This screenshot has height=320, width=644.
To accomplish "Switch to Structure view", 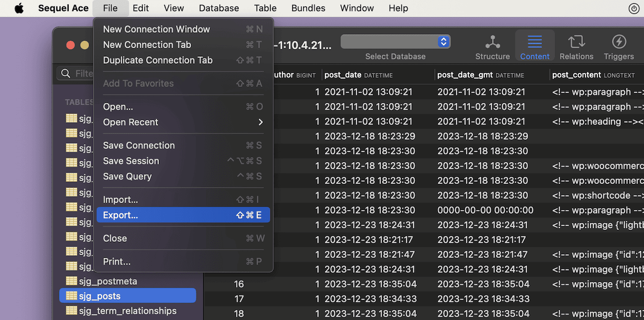I will 492,47.
